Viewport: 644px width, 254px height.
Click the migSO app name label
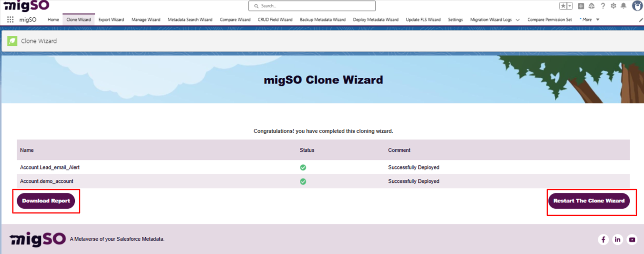[28, 20]
